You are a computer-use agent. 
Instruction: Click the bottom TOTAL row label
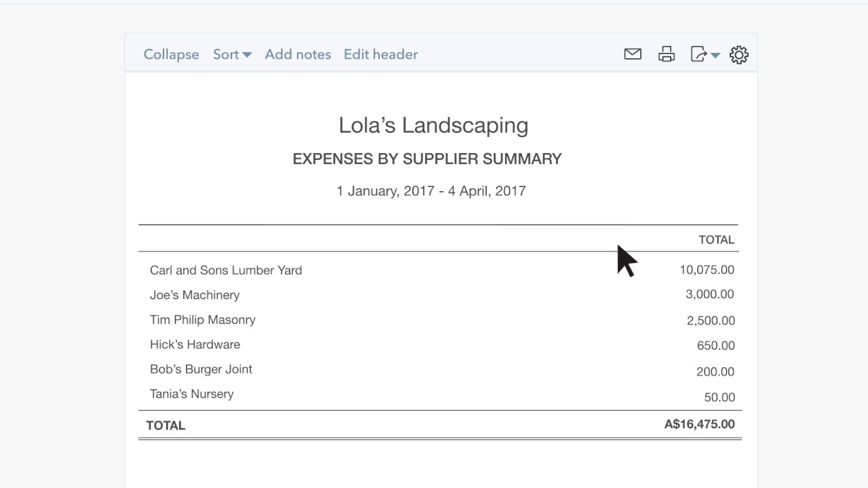[x=166, y=426]
